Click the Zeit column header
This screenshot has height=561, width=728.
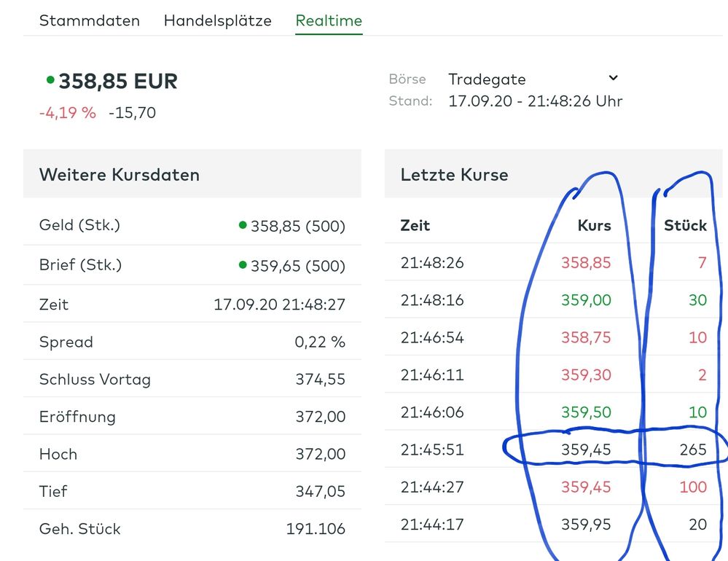[x=415, y=226]
